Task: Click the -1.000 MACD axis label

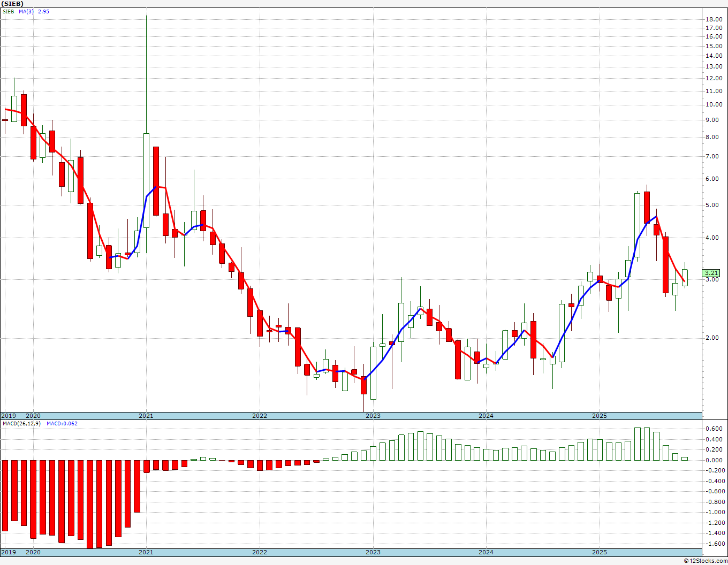Action: tap(714, 512)
